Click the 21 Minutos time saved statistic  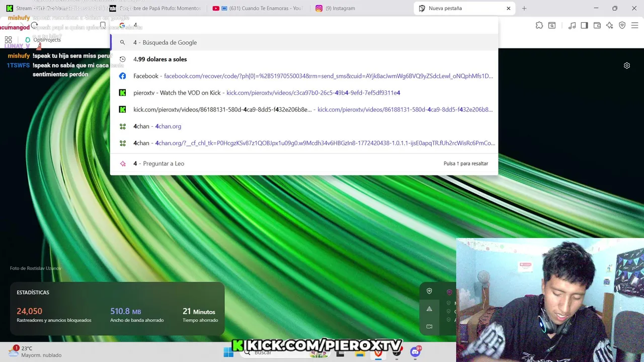coord(200,315)
